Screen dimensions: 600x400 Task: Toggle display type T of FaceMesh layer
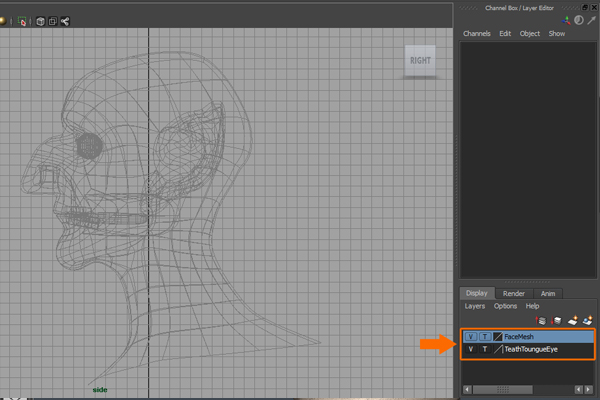(x=485, y=337)
